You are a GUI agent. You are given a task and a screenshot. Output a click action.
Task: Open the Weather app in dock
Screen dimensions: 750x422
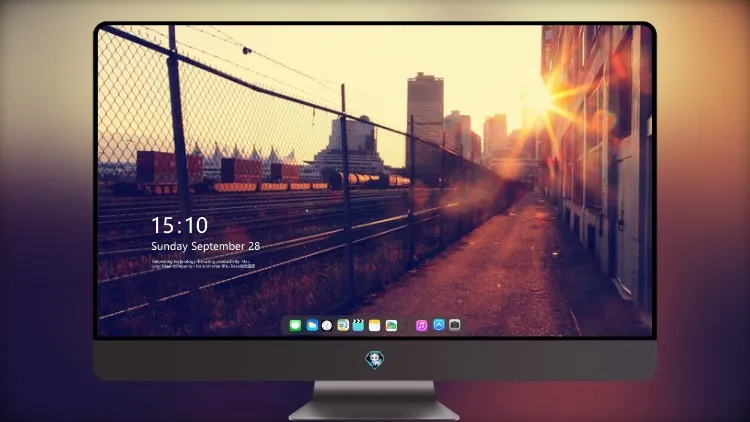point(312,325)
